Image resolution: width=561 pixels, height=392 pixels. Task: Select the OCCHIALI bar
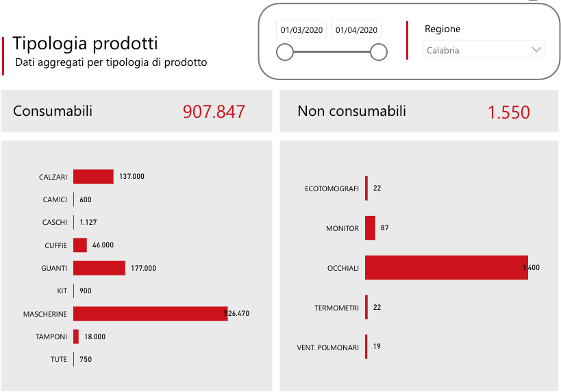pos(446,267)
